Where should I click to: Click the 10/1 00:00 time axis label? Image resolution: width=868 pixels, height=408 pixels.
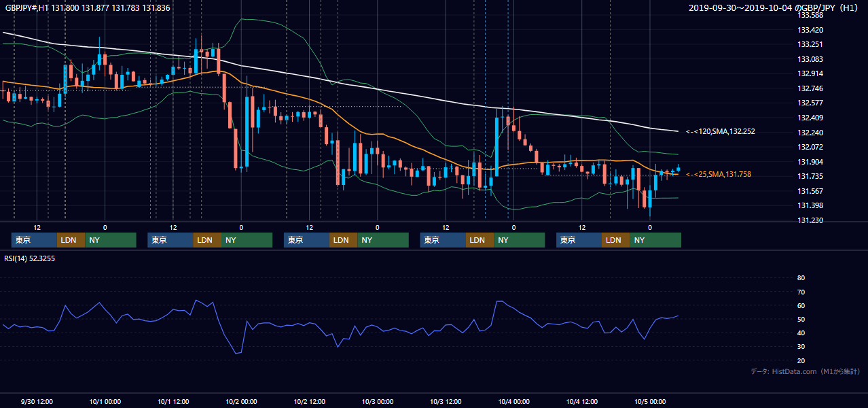pos(105,401)
